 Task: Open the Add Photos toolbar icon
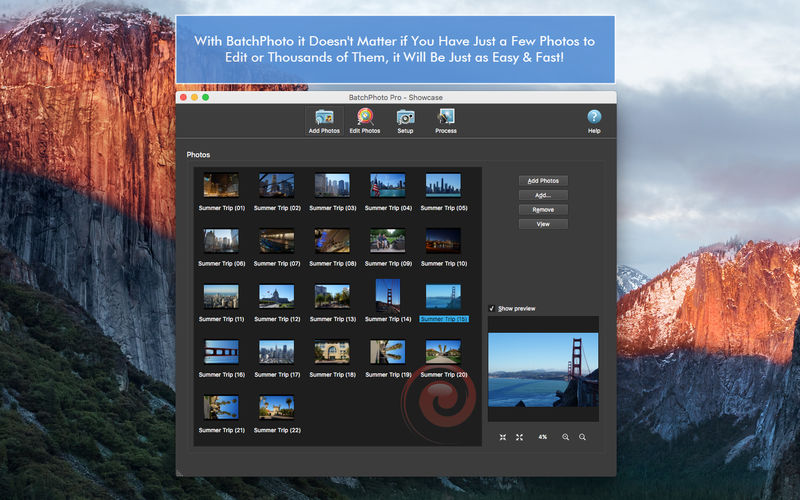tap(324, 121)
